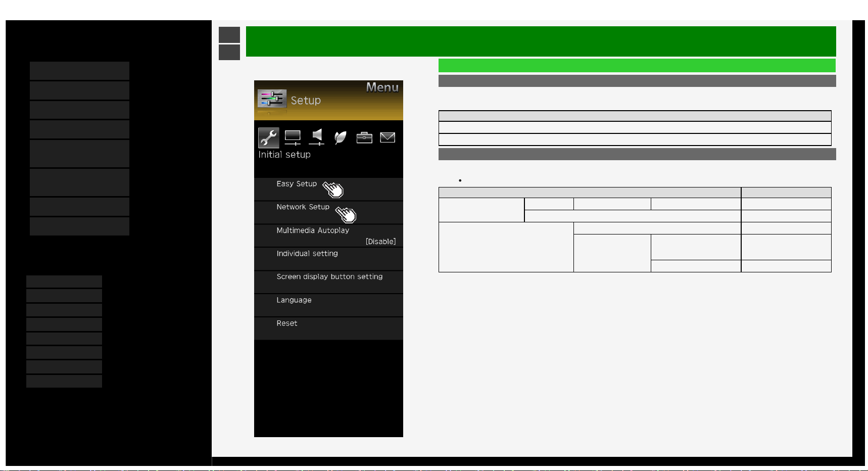Choose Screen display button setting
Screen dimensions: 868x471
(328, 282)
